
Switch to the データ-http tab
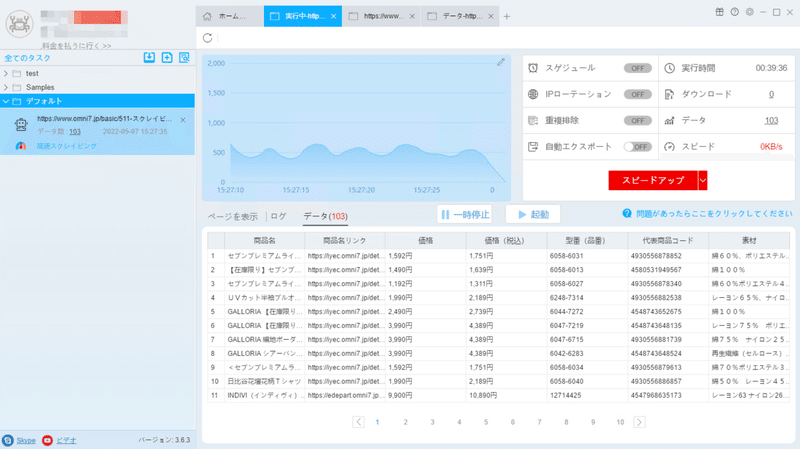[461, 16]
